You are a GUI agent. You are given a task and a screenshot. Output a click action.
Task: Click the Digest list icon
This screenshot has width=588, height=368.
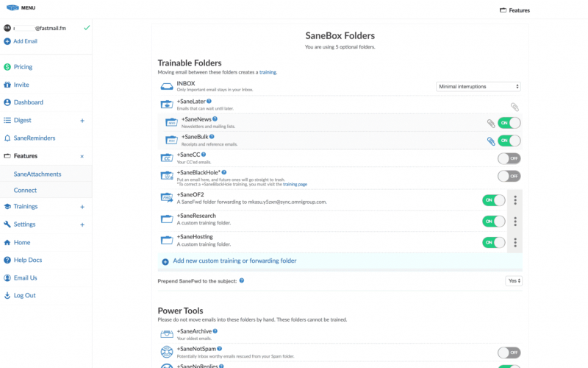(x=7, y=120)
